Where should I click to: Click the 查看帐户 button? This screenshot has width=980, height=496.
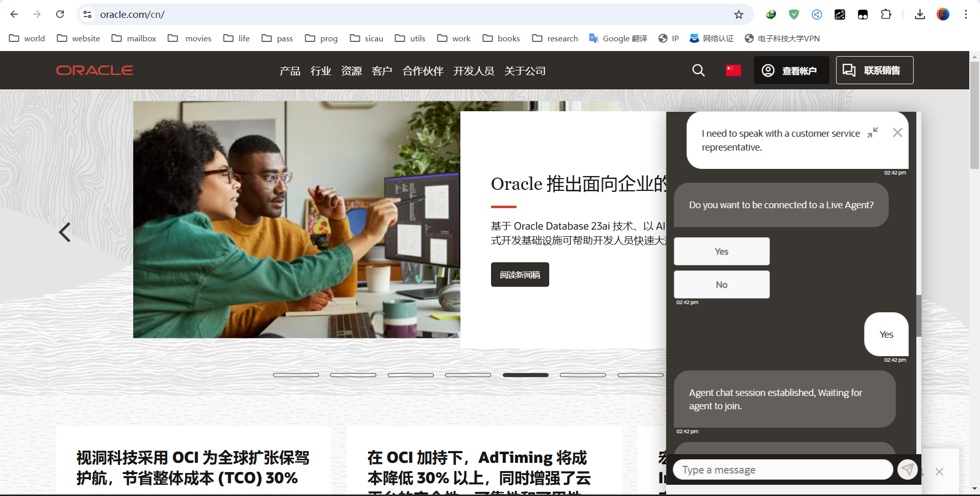(791, 70)
